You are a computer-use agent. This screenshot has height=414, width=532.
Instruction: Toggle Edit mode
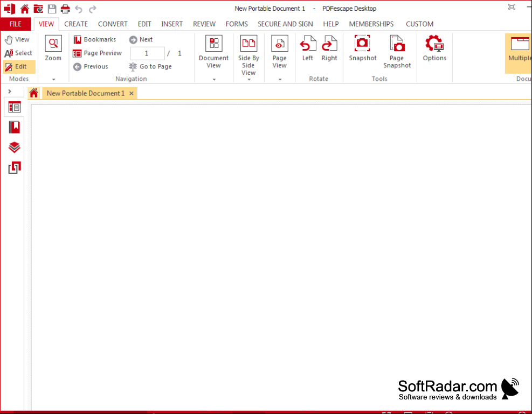click(x=19, y=67)
